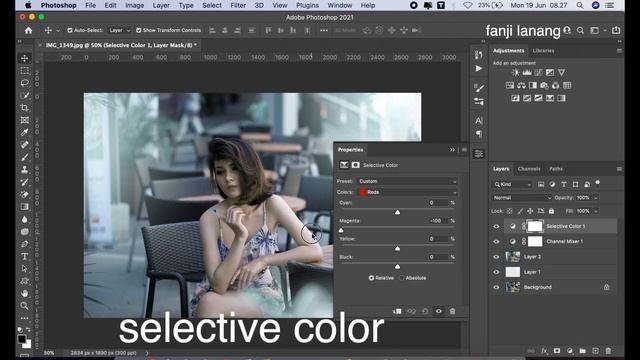Add a Black & White adjustment
Screen dimensions: 640x360
point(533,85)
